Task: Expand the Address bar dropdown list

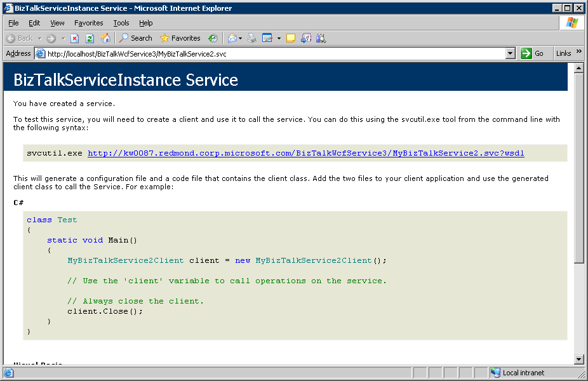Action: pos(510,53)
